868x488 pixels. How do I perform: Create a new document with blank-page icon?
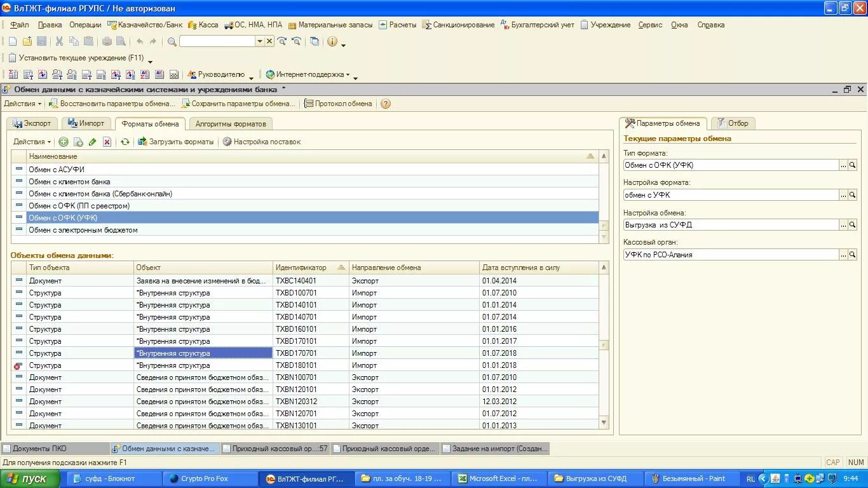[13, 41]
